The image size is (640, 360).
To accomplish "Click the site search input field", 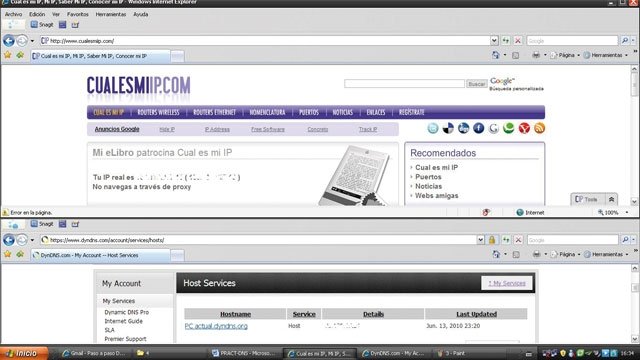I will (x=404, y=84).
